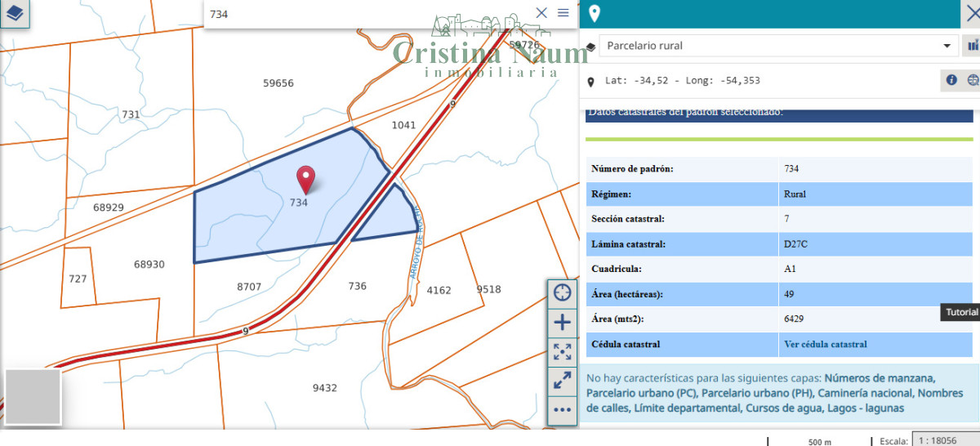This screenshot has height=446, width=980.
Task: Click the Lat/Long coordinates text
Action: click(683, 81)
